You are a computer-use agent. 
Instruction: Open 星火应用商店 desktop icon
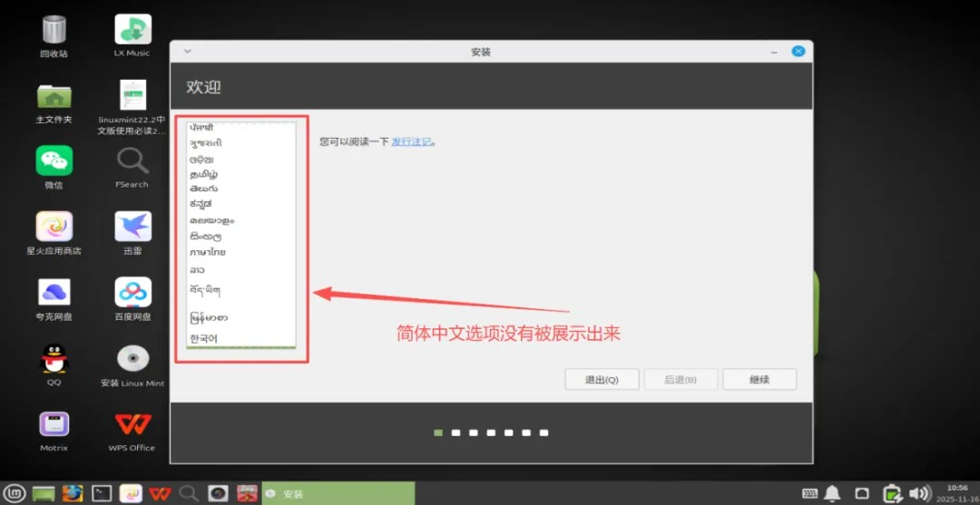pos(54,227)
